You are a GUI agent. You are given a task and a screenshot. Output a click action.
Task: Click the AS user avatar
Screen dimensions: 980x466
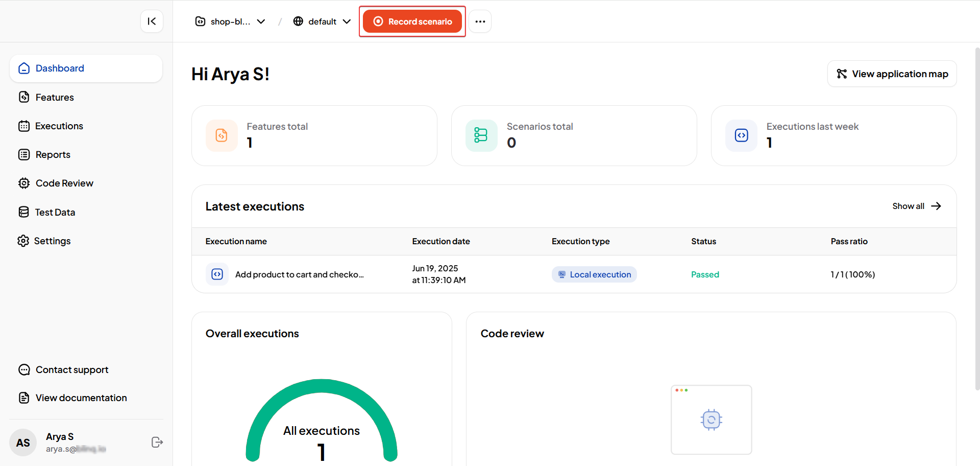[23, 442]
